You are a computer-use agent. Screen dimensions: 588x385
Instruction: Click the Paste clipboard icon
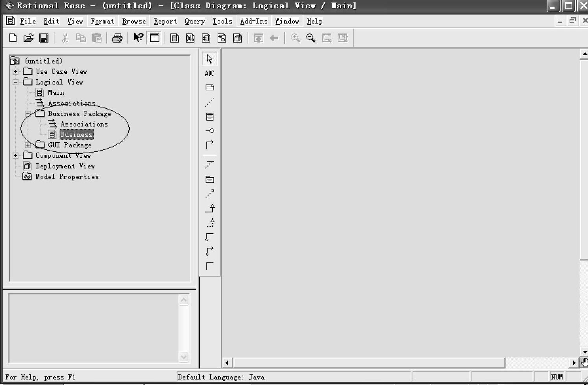96,38
